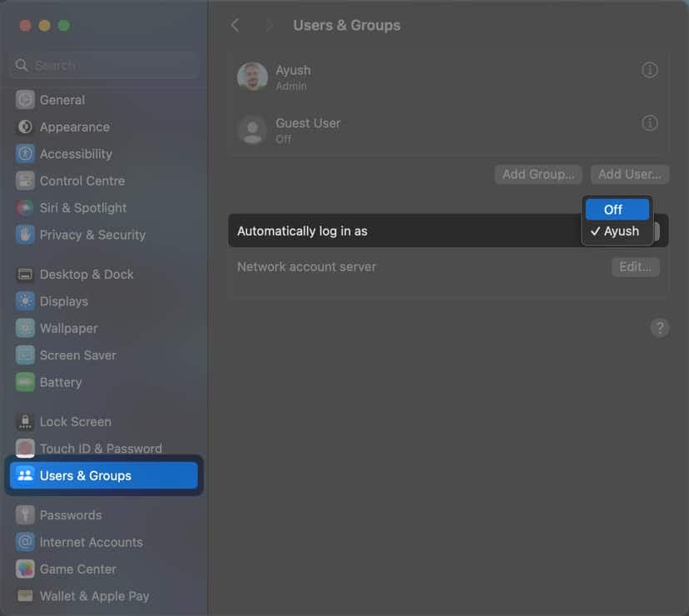Viewport: 689px width, 616px height.
Task: Select the General label in sidebar
Action: (x=62, y=100)
